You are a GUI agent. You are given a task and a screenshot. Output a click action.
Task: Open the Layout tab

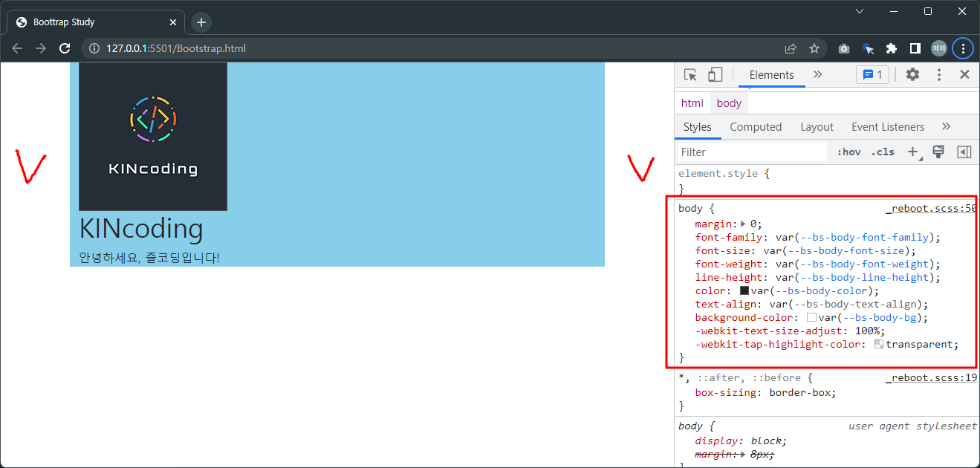coord(817,126)
